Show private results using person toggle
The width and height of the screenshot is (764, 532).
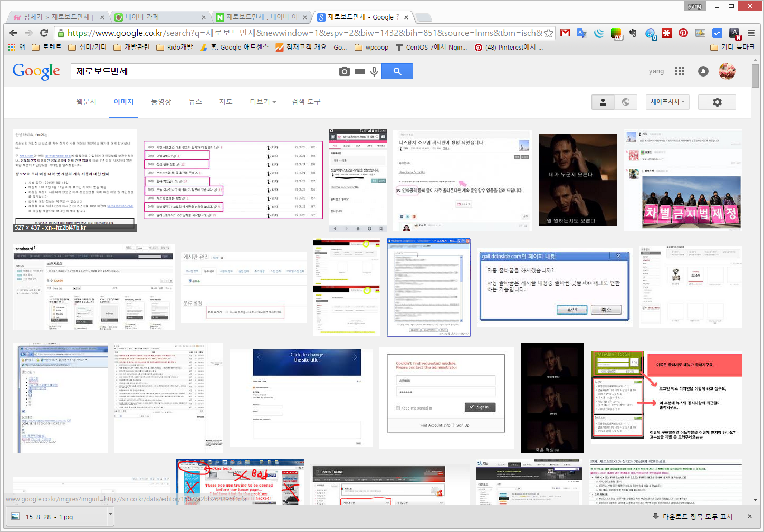[603, 102]
